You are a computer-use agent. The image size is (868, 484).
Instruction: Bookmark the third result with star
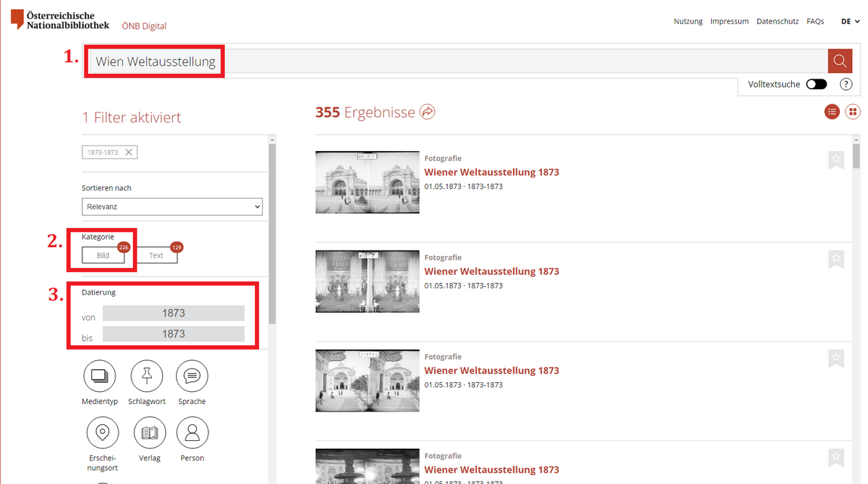coord(836,359)
